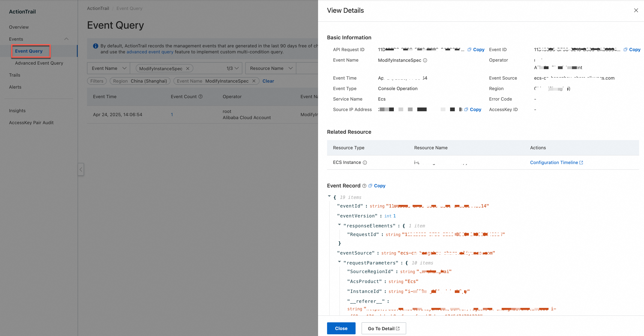Click help icon beside Event Record heading
This screenshot has height=336, width=644.
(364, 186)
